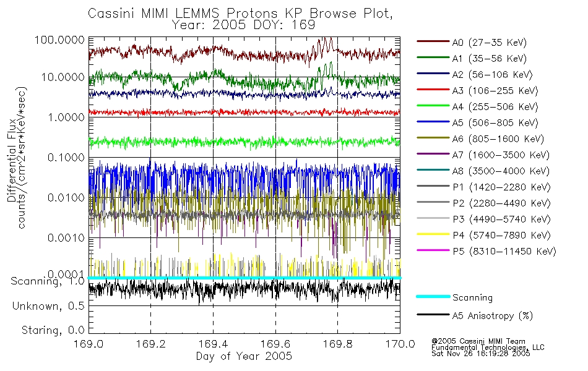The height and width of the screenshot is (371, 588).
Task: Click the 170.0 x-axis tick label
Action: (400, 344)
